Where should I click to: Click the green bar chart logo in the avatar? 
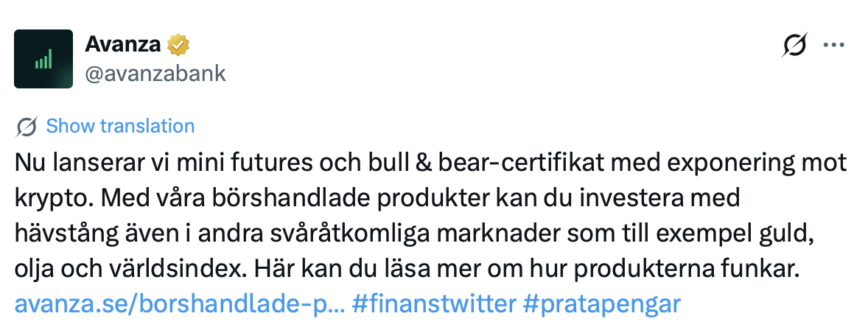point(43,60)
